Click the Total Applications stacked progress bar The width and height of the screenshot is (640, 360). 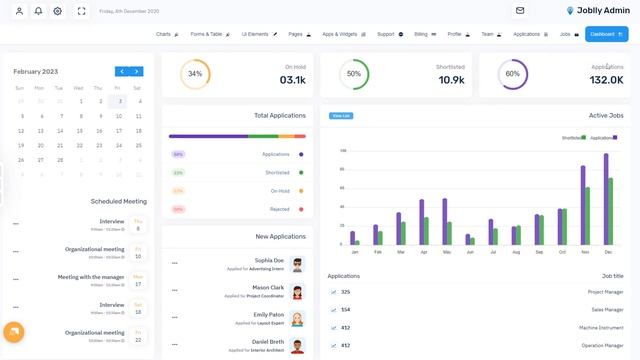(x=237, y=136)
